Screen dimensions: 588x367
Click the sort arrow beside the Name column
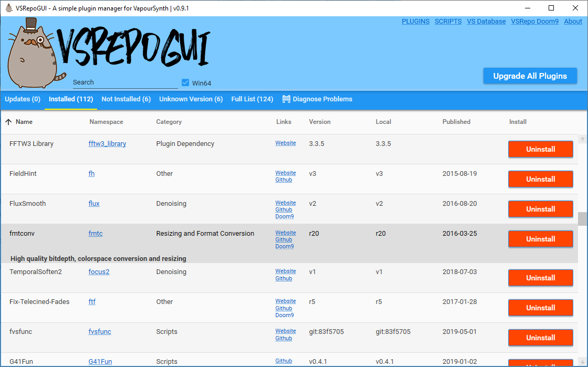8,122
